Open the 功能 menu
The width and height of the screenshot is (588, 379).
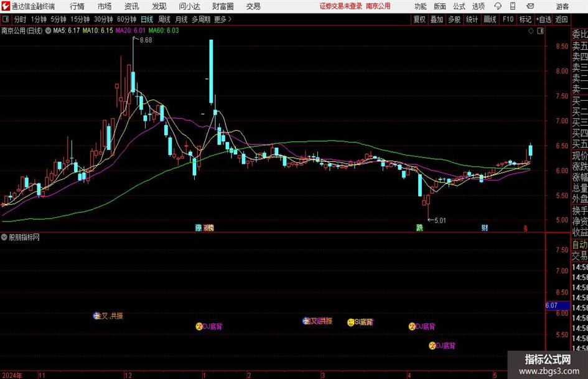(421, 6)
